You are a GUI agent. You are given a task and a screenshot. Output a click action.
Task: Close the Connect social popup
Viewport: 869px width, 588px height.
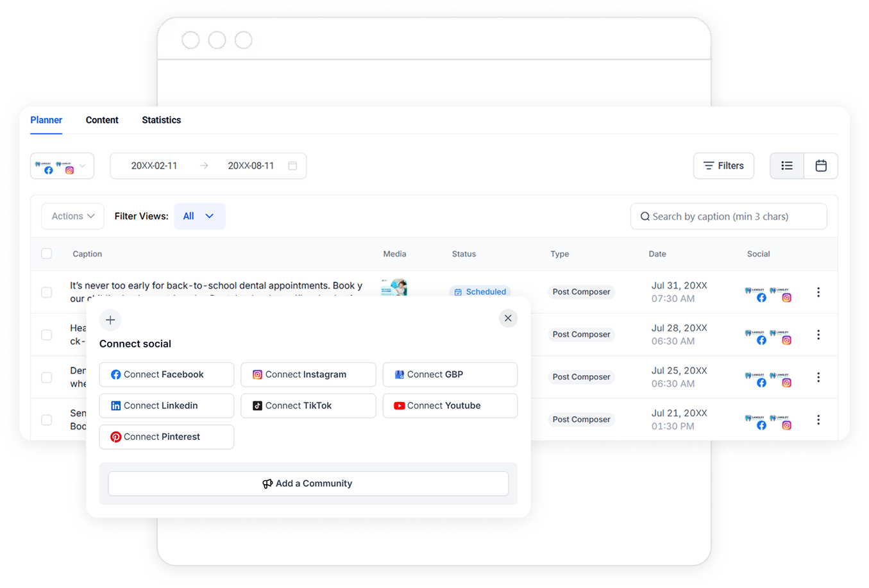coord(508,319)
